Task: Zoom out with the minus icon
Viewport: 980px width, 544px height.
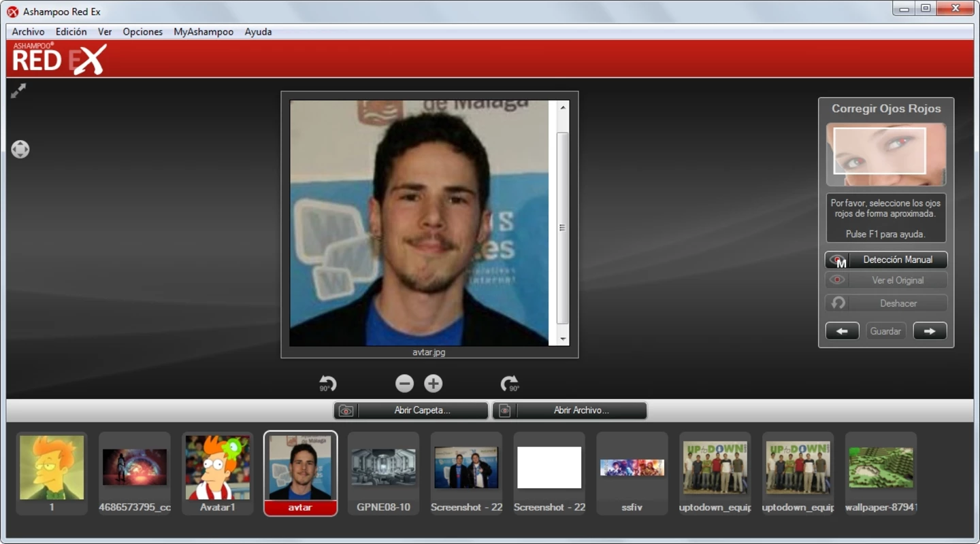Action: (404, 384)
